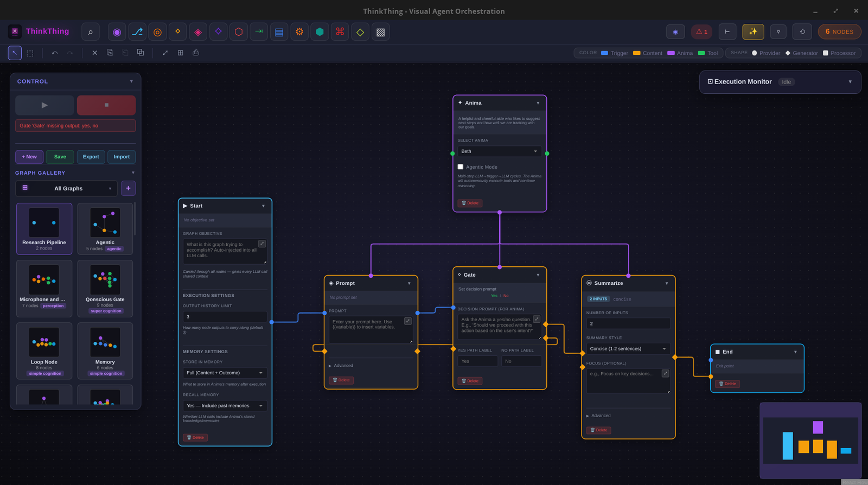
Task: Toggle the Anima color legend
Action: point(680,53)
